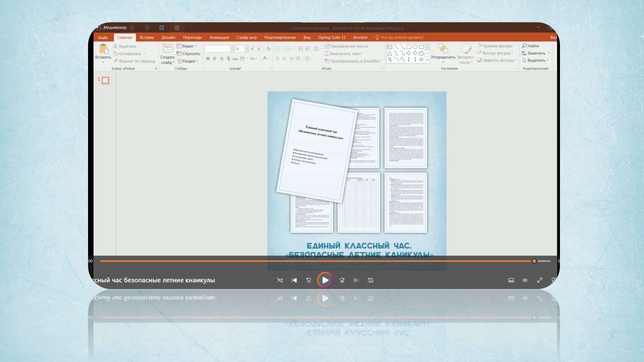Click the Создать слайд icon
The width and height of the screenshot is (644, 362).
[x=168, y=48]
